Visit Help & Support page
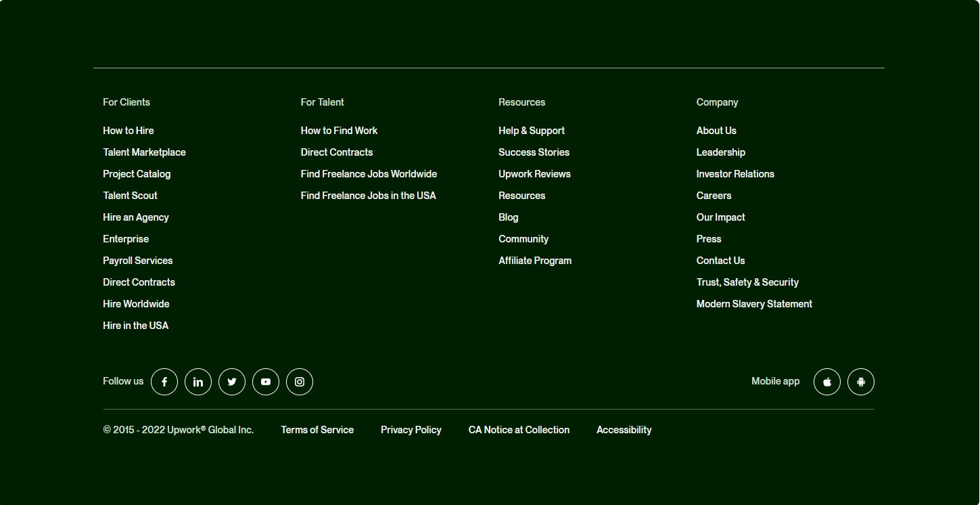Viewport: 980px width, 505px height. [531, 131]
